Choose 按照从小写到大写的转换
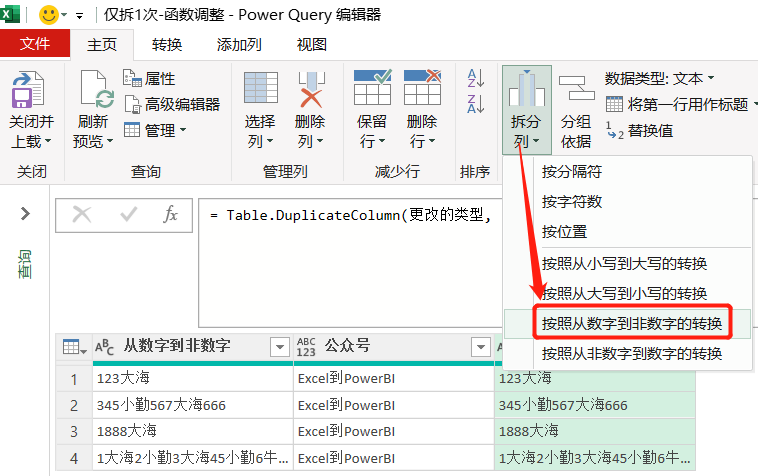Viewport: 758px width, 476px height. point(625,263)
